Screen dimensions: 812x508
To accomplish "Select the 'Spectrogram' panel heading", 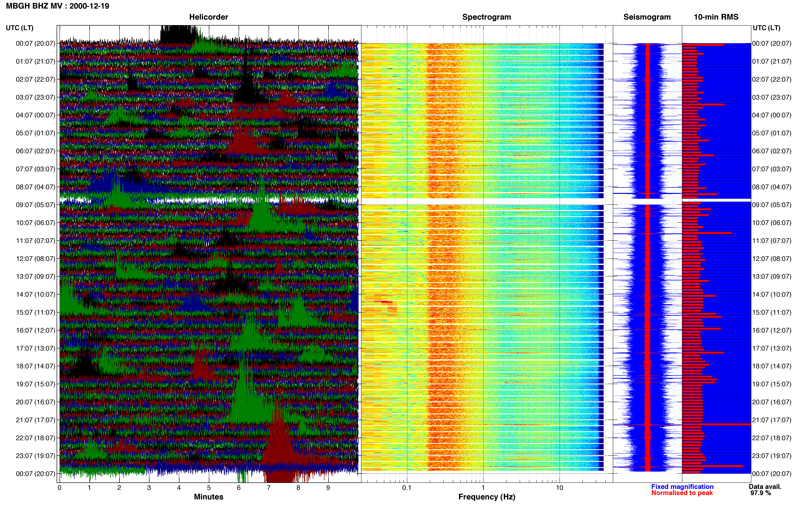I will (x=487, y=17).
